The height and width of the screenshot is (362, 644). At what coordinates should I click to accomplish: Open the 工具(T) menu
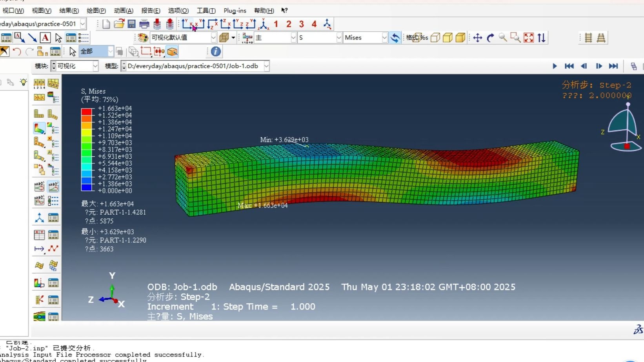[206, 11]
